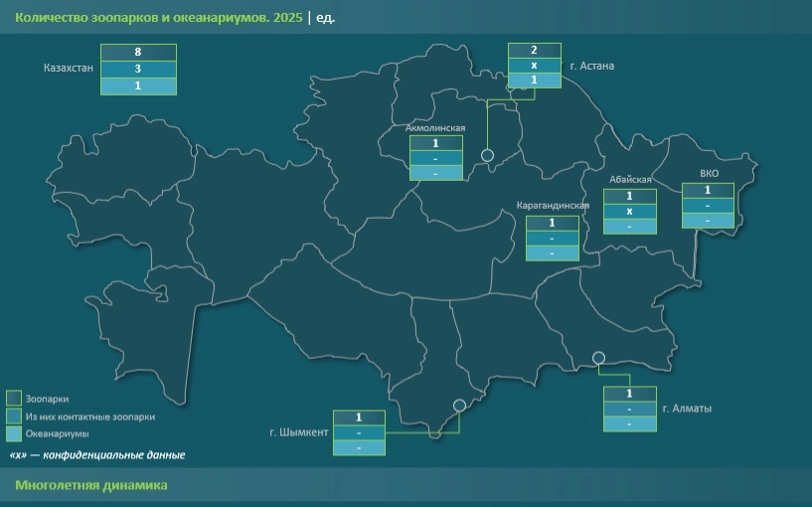Click the Карагандинская region label
812x507 pixels.
[553, 206]
